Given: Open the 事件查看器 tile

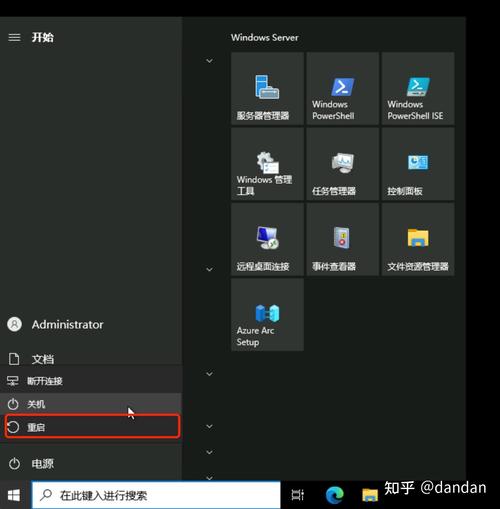Looking at the screenshot, I should click(343, 239).
